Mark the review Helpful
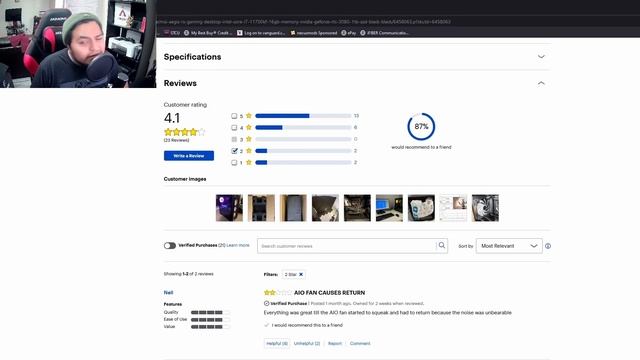 click(x=277, y=343)
